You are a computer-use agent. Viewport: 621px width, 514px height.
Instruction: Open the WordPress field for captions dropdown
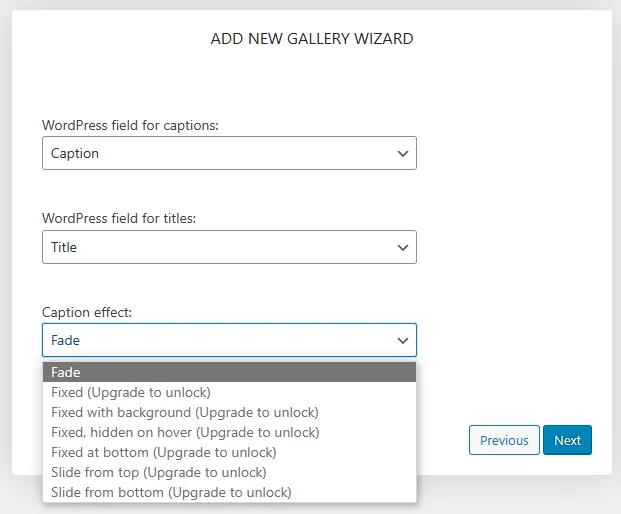coord(228,154)
